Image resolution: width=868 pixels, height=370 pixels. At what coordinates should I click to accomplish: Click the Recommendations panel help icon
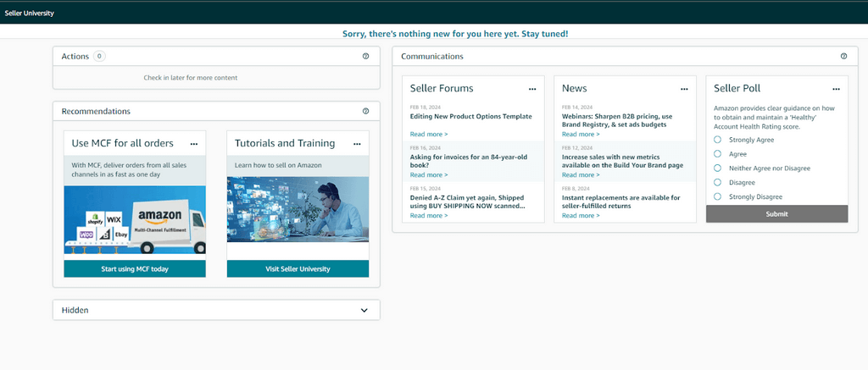click(x=365, y=111)
